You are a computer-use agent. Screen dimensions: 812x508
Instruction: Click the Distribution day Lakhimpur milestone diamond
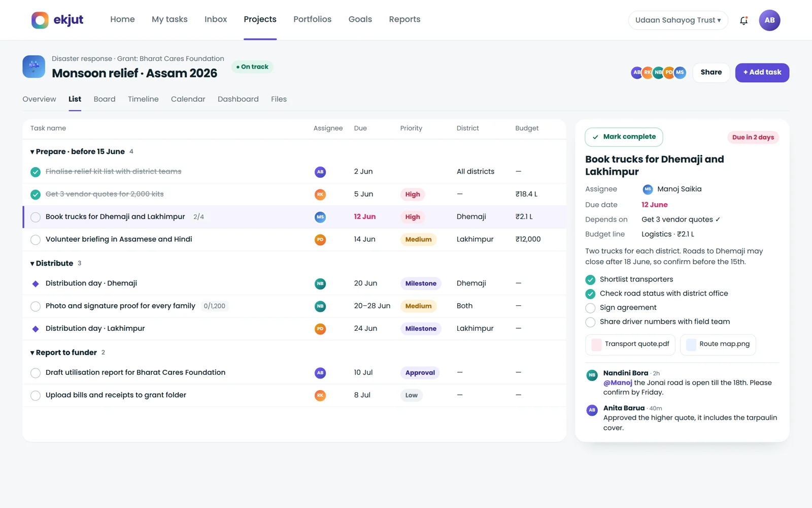pyautogui.click(x=36, y=329)
